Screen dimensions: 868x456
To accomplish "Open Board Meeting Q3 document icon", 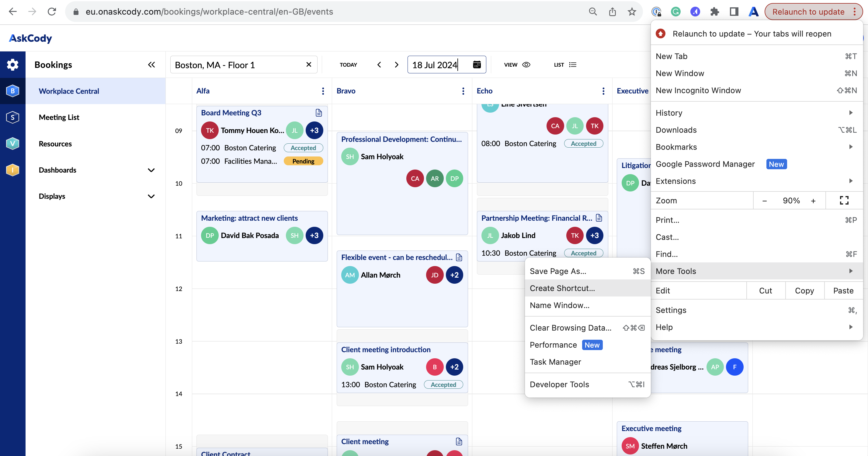I will 318,113.
